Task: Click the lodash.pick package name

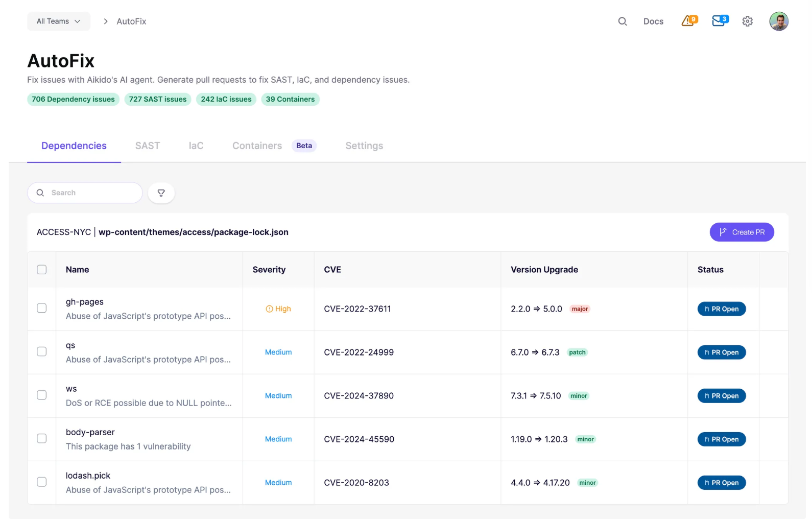Action: pyautogui.click(x=88, y=476)
